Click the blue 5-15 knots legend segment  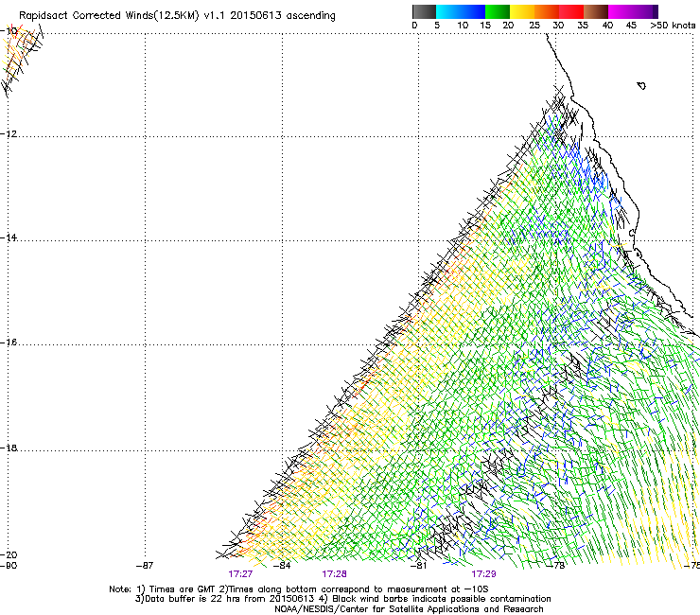tap(461, 11)
